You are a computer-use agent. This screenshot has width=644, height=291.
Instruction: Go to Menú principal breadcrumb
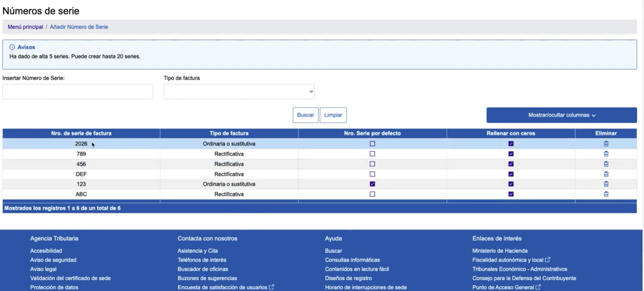[x=25, y=27]
